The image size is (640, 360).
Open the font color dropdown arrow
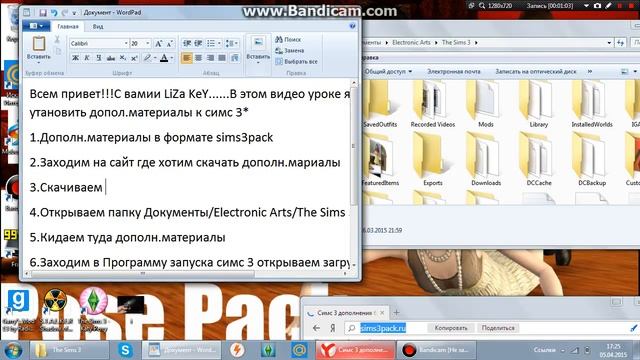point(172,58)
